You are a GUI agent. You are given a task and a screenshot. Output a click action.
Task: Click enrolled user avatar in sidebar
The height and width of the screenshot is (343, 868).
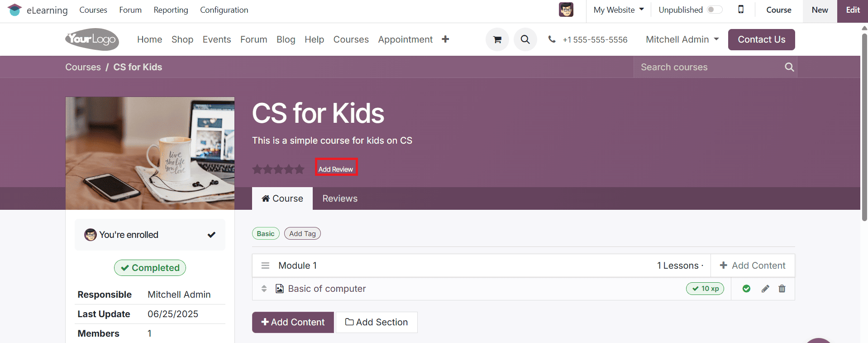tap(91, 235)
